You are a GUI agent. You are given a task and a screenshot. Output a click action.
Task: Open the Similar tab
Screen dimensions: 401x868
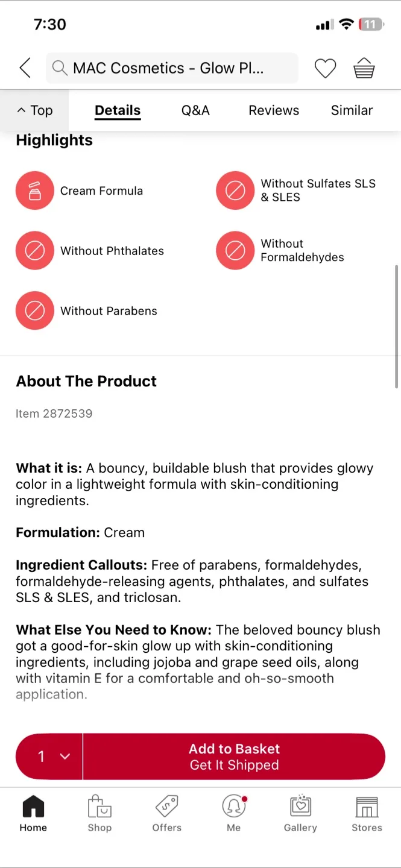[x=352, y=110]
